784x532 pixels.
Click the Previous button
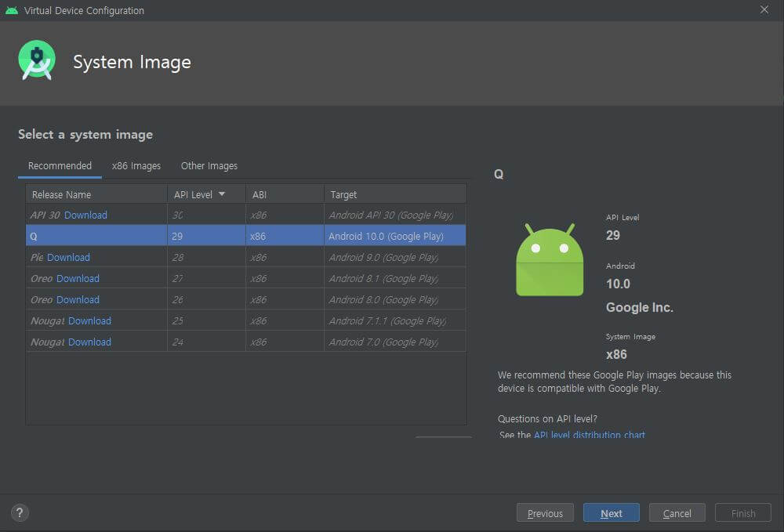pyautogui.click(x=545, y=513)
